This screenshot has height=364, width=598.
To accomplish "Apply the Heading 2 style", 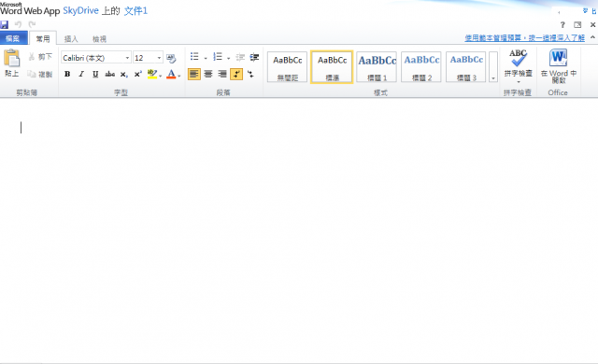I will point(421,67).
